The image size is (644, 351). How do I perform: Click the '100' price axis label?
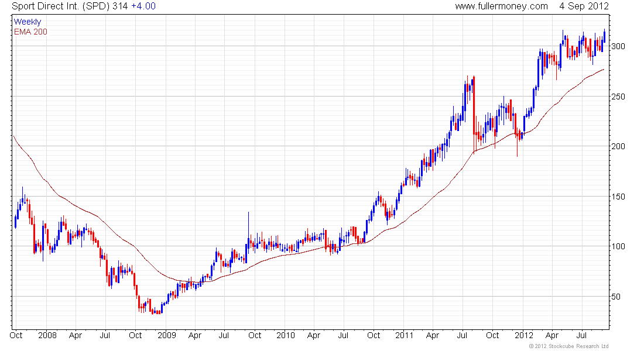(x=618, y=246)
